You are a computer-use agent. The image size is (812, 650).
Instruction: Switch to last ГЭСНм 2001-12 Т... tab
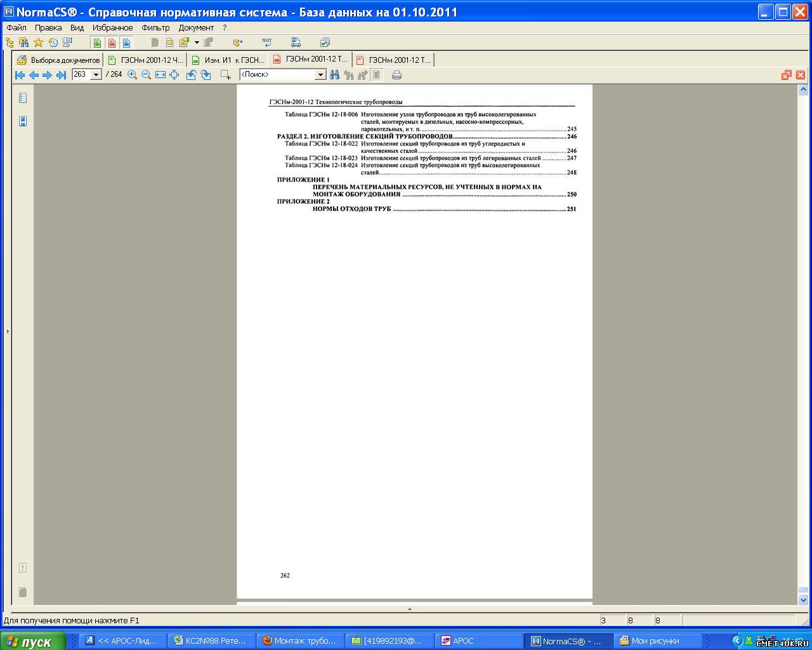pos(393,60)
